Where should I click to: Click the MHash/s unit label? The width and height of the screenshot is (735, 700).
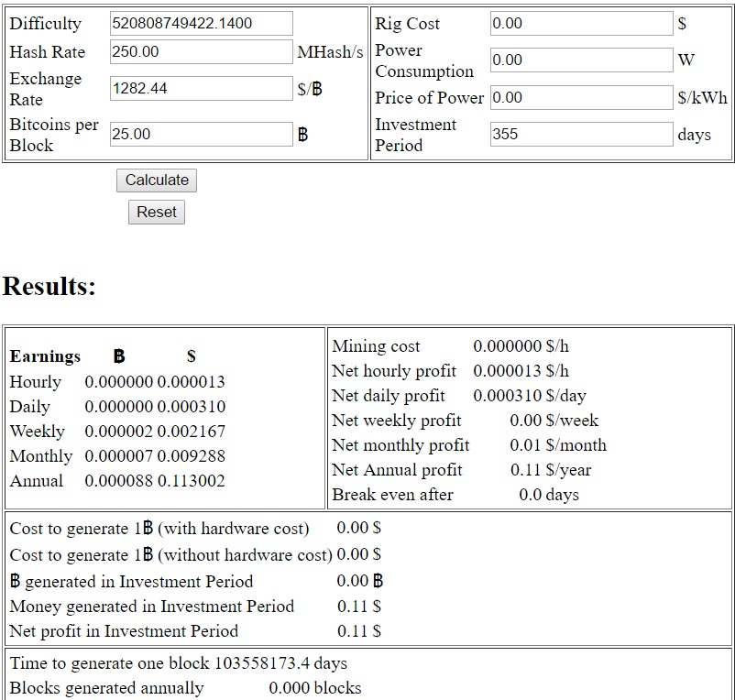330,52
